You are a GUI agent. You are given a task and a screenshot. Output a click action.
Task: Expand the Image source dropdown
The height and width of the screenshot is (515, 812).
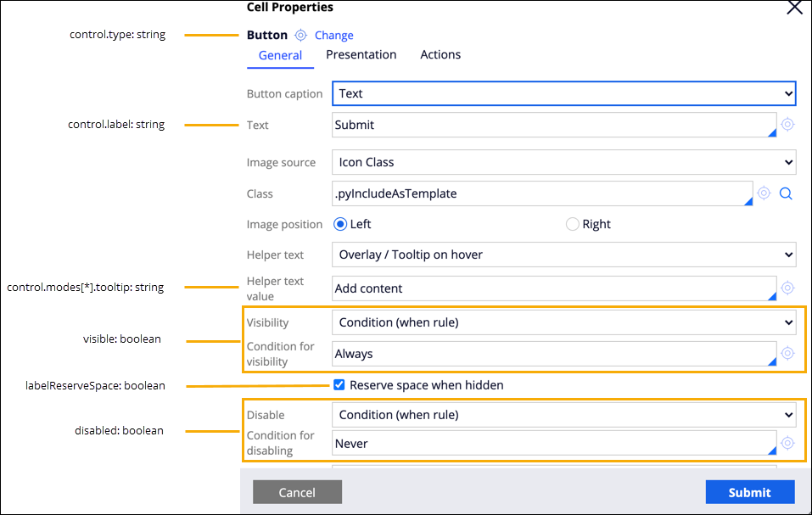point(563,162)
